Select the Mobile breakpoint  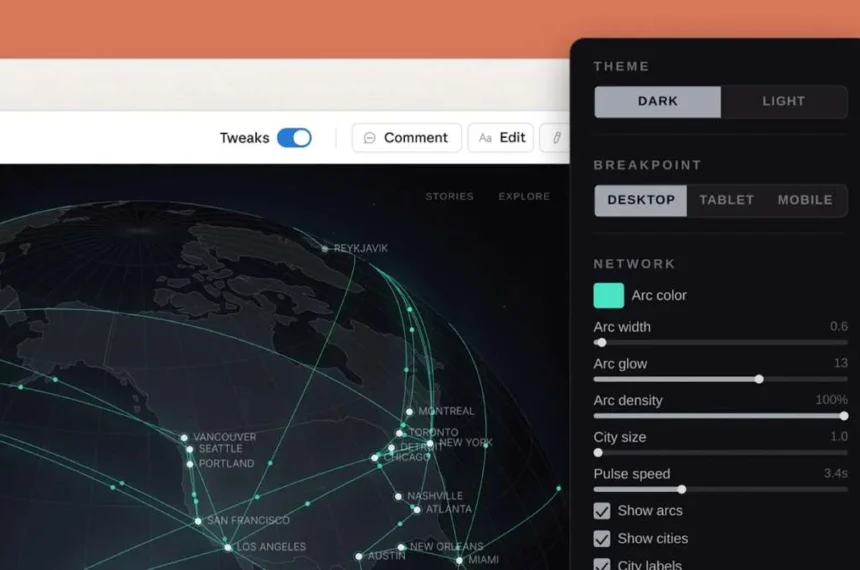click(x=805, y=200)
